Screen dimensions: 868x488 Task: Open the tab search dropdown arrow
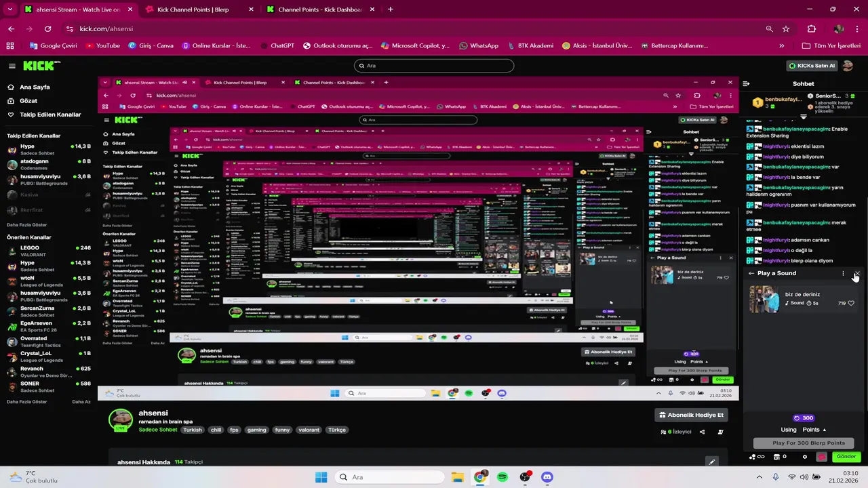9,9
